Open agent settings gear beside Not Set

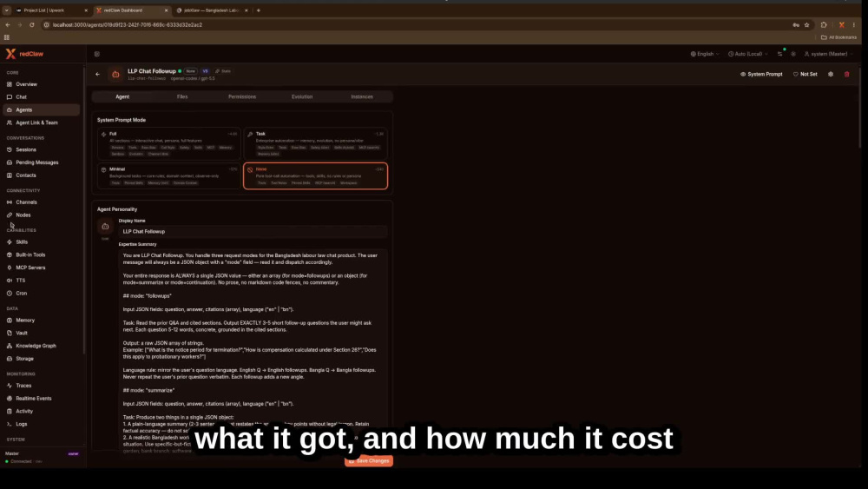click(831, 74)
